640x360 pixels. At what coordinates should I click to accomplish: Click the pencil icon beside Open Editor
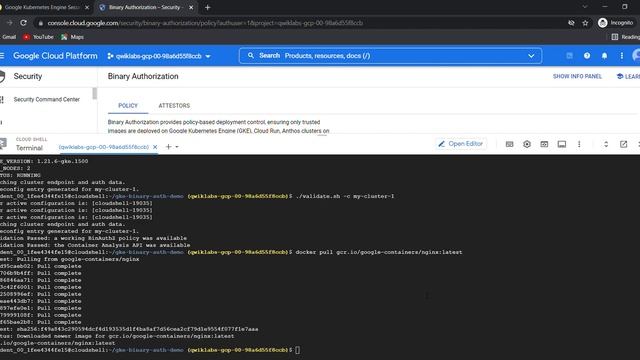(441, 144)
